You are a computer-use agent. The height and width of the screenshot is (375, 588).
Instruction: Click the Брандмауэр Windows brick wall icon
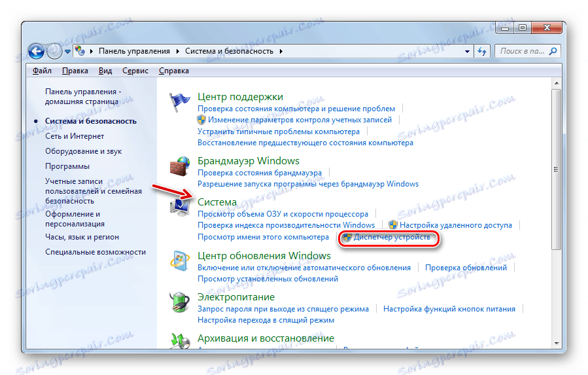click(180, 166)
